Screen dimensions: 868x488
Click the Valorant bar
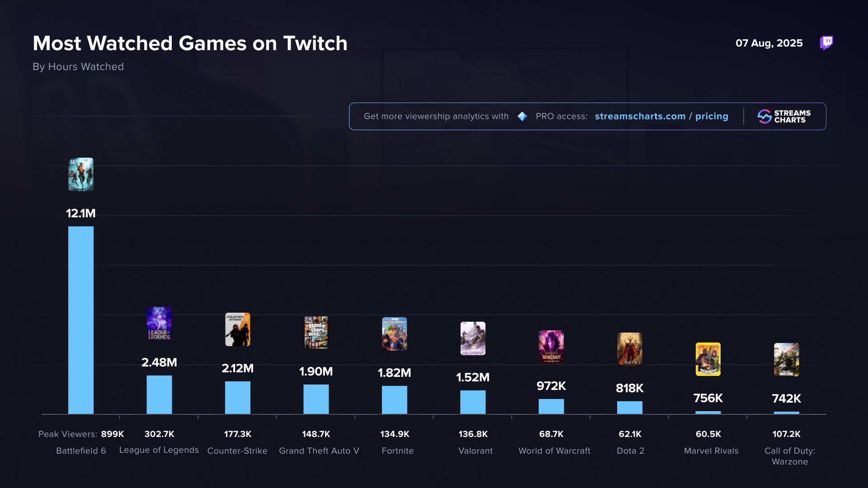(x=473, y=402)
